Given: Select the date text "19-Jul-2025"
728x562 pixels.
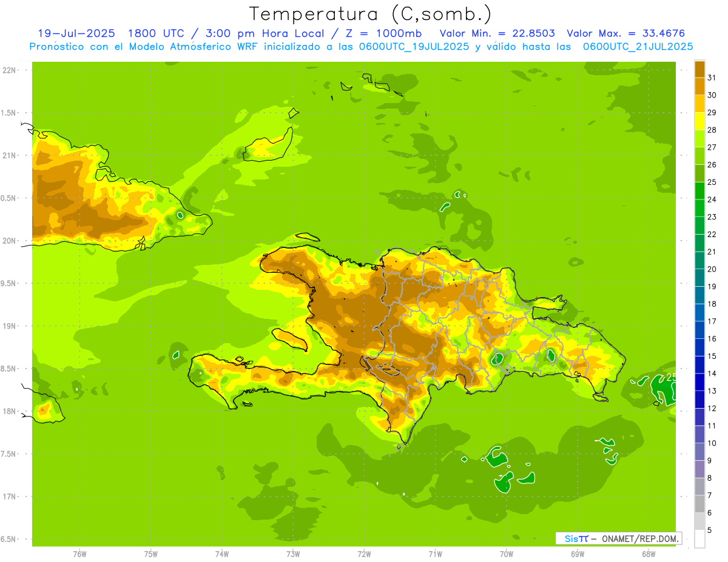Looking at the screenshot, I should [x=76, y=33].
